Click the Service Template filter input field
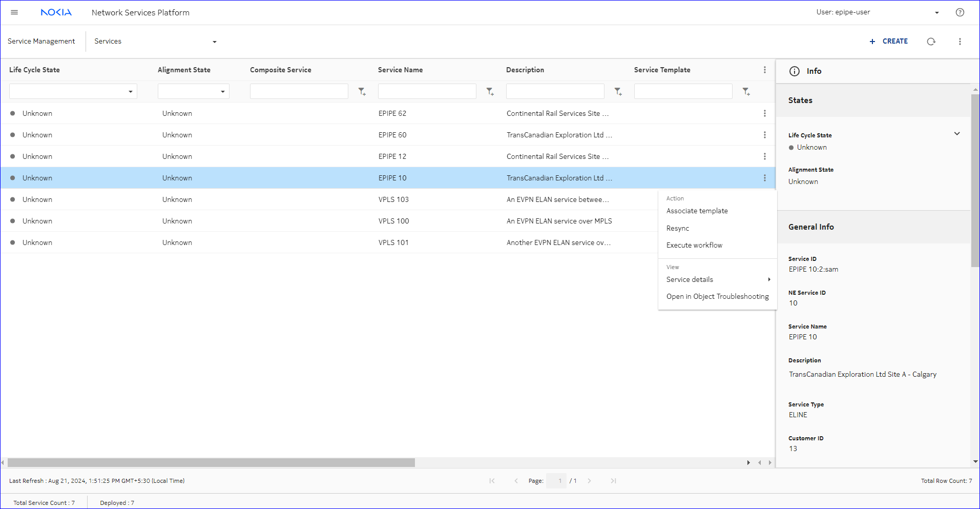 point(683,91)
